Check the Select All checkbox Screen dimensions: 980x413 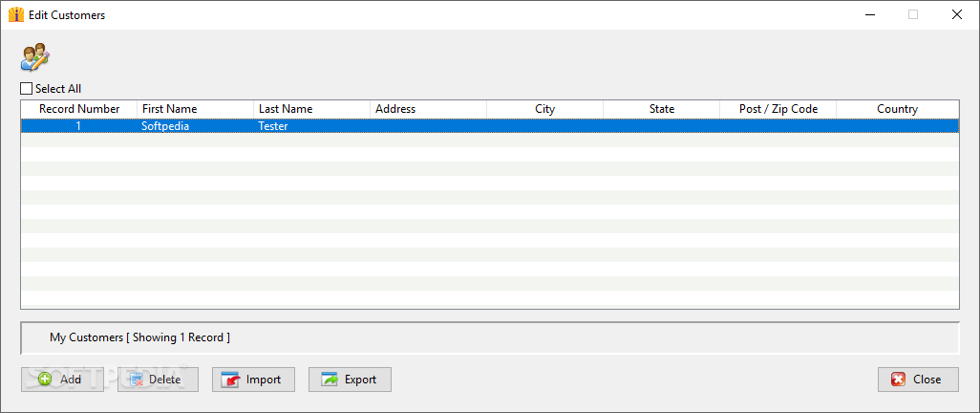coord(26,89)
